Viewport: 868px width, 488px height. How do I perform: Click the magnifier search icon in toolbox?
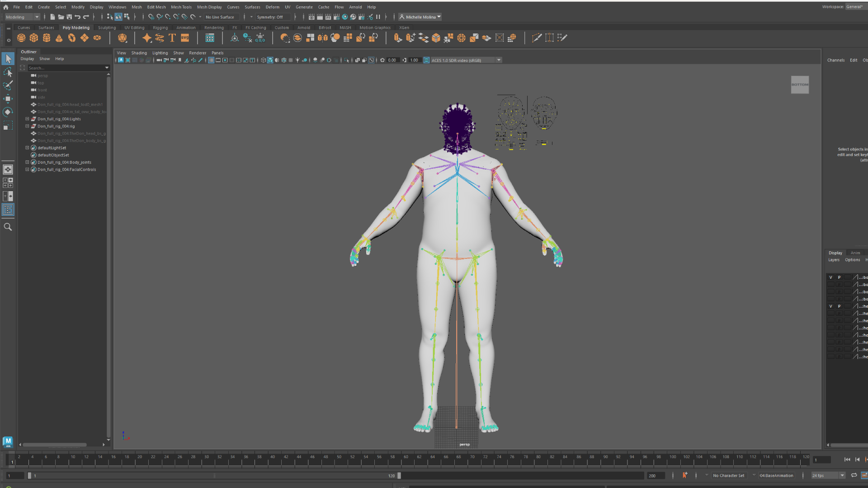click(8, 227)
